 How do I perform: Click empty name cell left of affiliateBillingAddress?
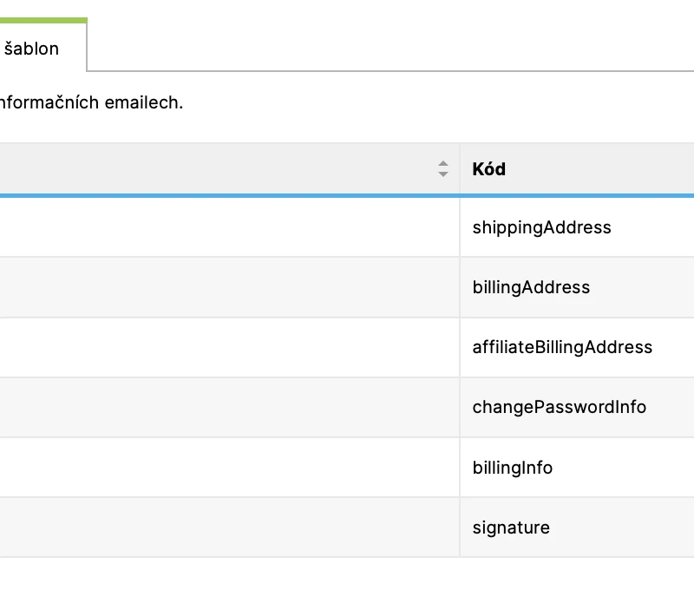point(229,347)
